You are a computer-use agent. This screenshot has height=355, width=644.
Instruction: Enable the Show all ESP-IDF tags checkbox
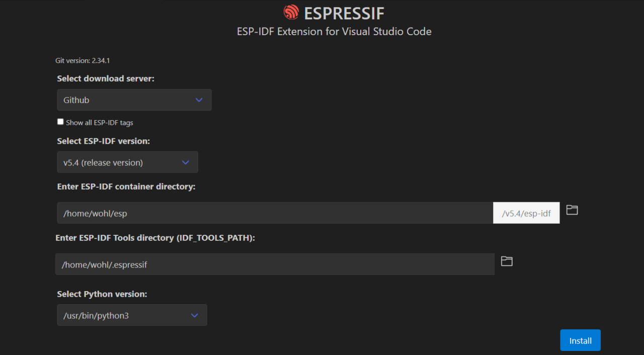coord(60,122)
